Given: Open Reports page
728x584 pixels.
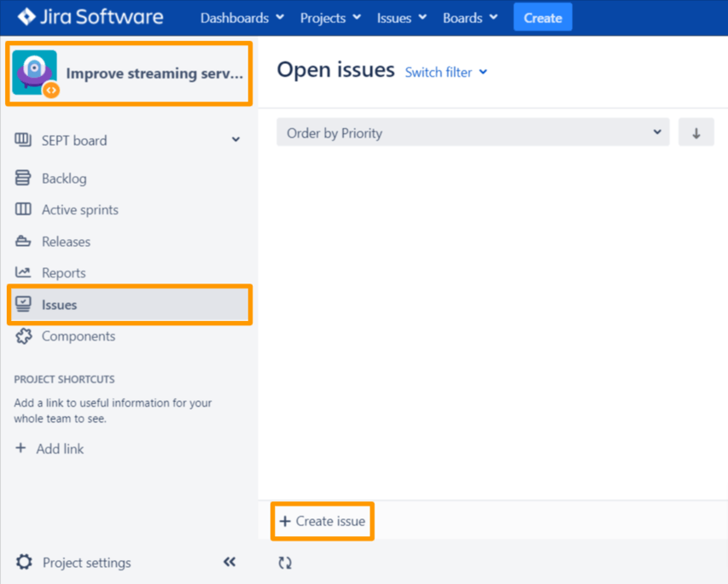Looking at the screenshot, I should [x=64, y=273].
